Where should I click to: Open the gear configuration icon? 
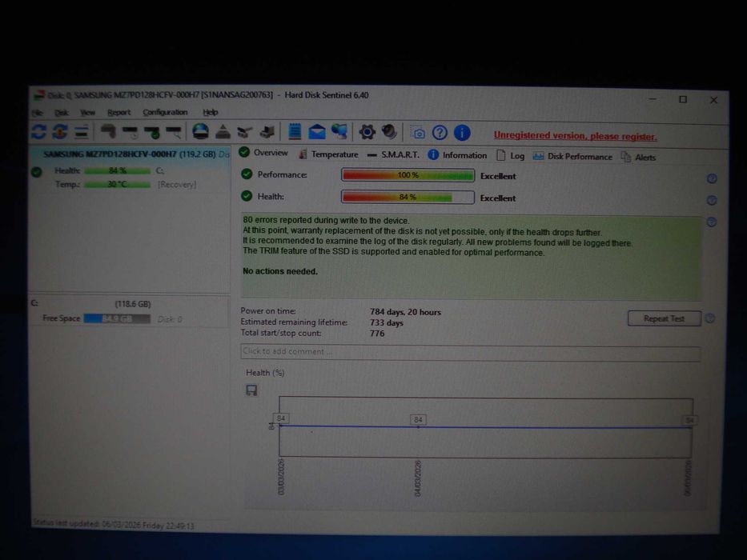(367, 132)
